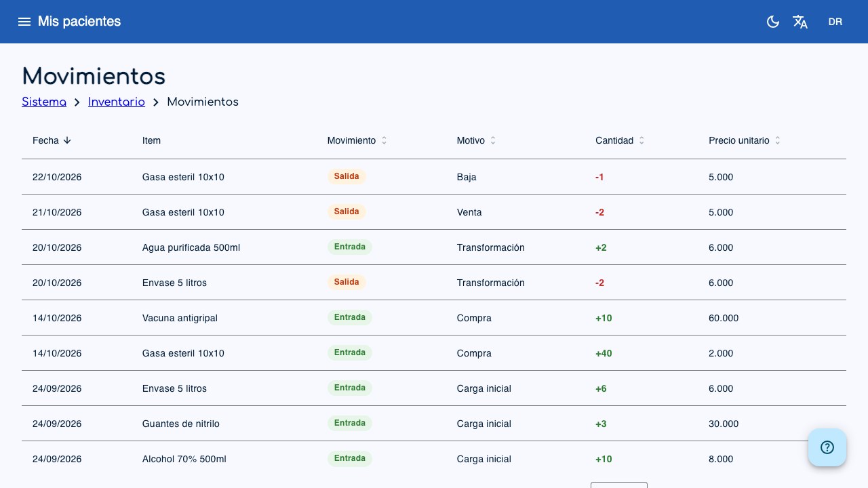Sort by Precio unitario column

coord(745,140)
